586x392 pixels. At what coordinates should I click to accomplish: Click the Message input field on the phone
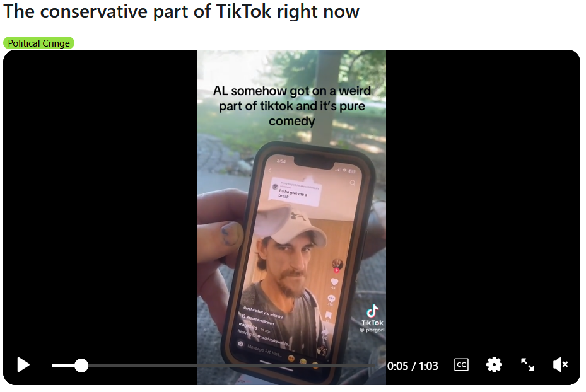pos(264,350)
